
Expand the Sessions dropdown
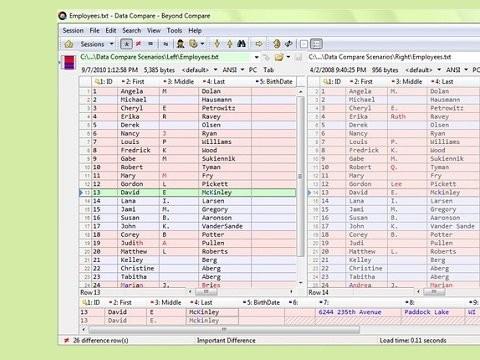tap(112, 44)
